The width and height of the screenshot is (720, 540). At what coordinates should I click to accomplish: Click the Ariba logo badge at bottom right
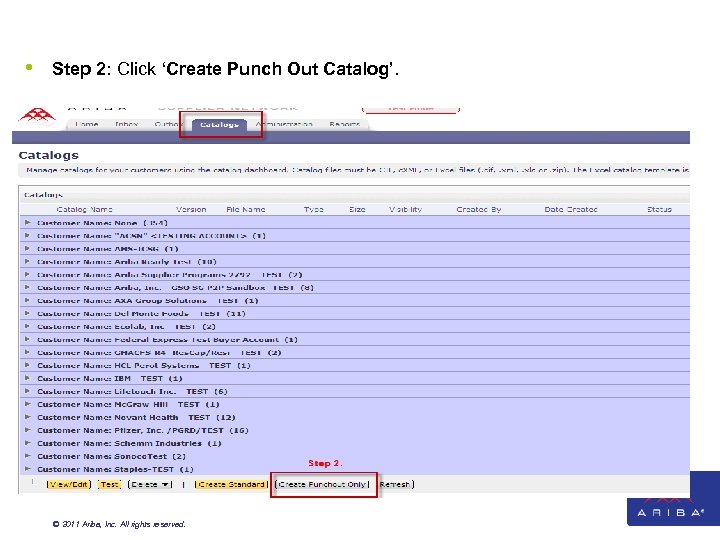click(x=670, y=512)
